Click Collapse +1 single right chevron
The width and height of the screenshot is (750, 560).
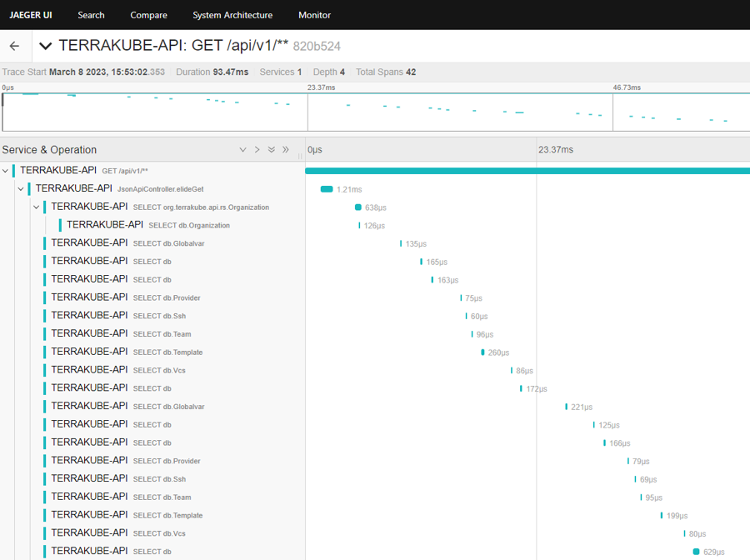coord(257,150)
